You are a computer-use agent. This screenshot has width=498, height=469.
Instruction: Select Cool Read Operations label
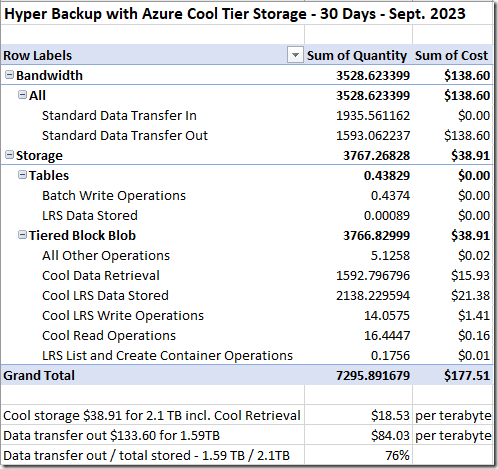pos(109,336)
